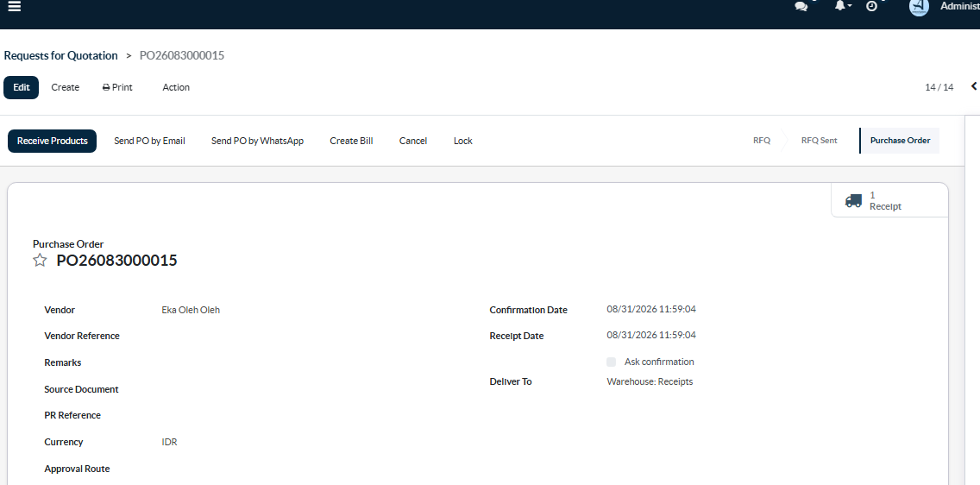Click the Create Bill button

pyautogui.click(x=351, y=142)
